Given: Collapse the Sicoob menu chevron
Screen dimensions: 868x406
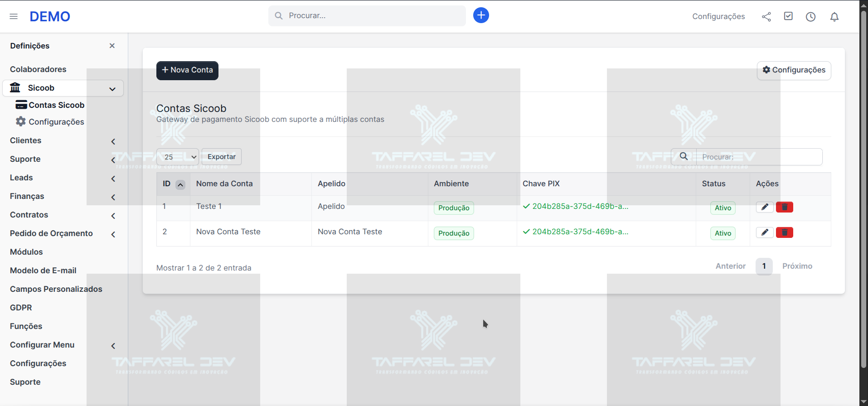Looking at the screenshot, I should [x=112, y=89].
